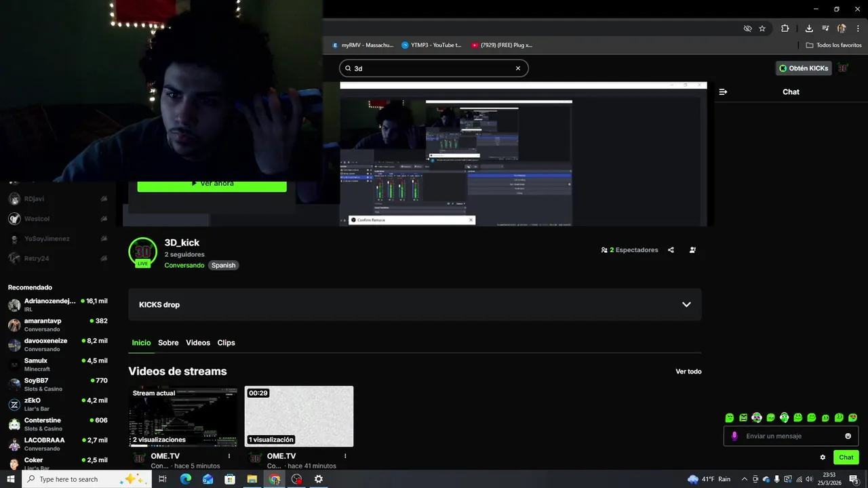Collapse the chat panel with the arrow icon

coord(723,91)
